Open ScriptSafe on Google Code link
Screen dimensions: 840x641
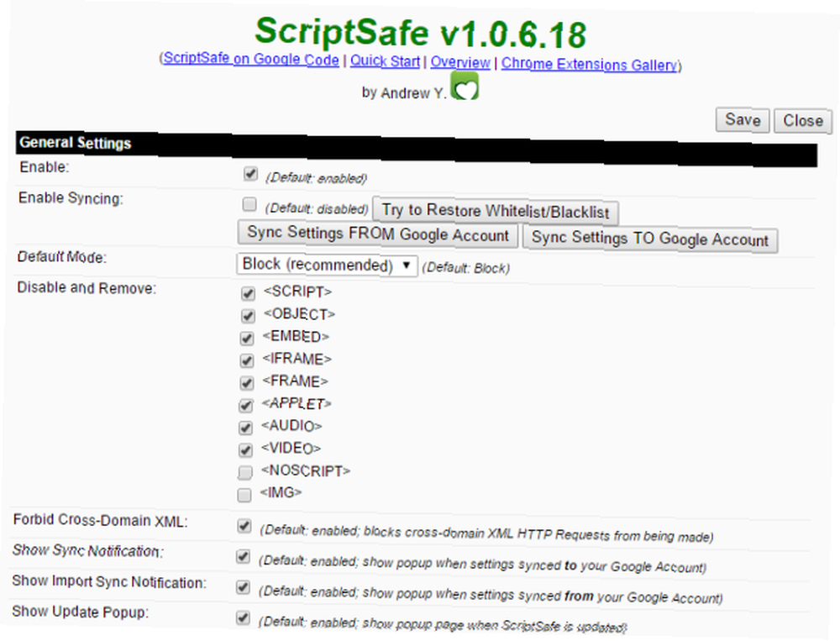251,59
